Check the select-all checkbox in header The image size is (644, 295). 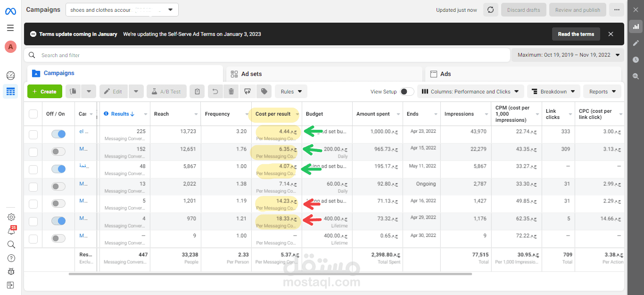click(x=33, y=114)
